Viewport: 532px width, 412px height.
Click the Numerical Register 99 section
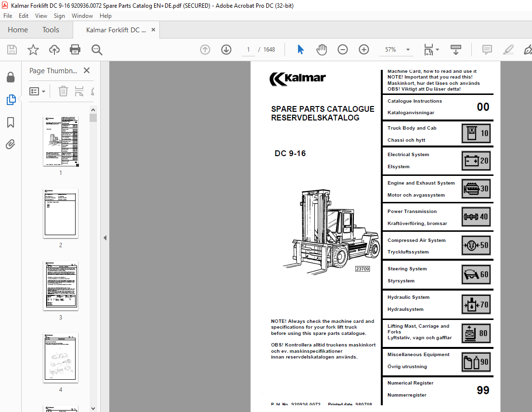pyautogui.click(x=438, y=390)
